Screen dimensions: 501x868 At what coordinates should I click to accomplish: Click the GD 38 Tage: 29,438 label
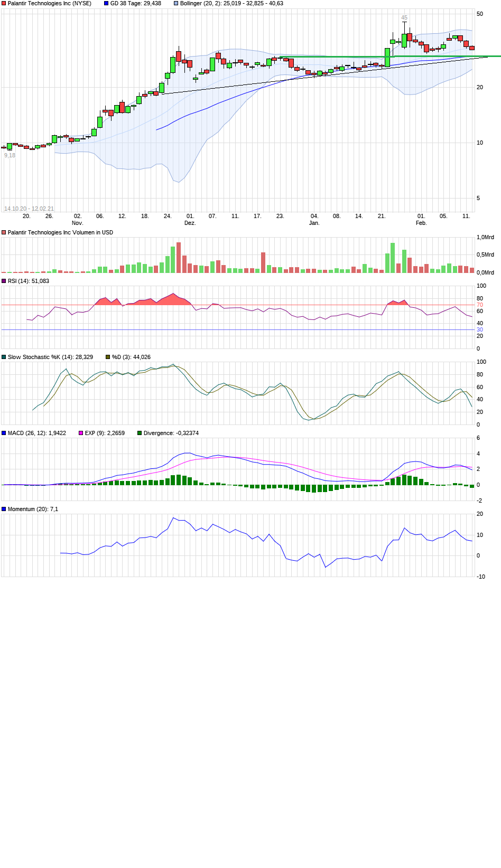(x=136, y=4)
